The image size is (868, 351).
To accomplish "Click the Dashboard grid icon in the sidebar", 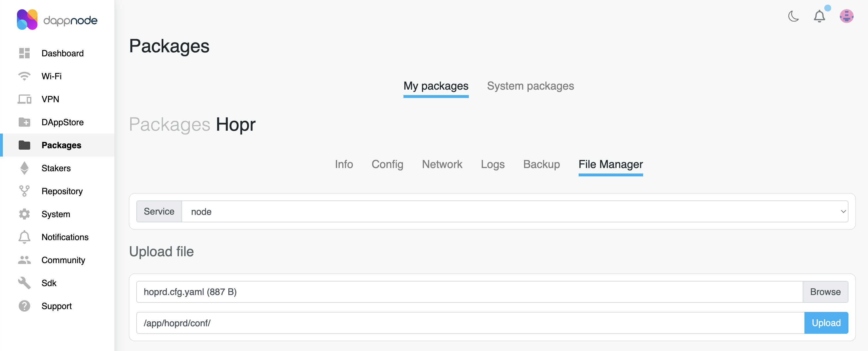I will point(24,53).
